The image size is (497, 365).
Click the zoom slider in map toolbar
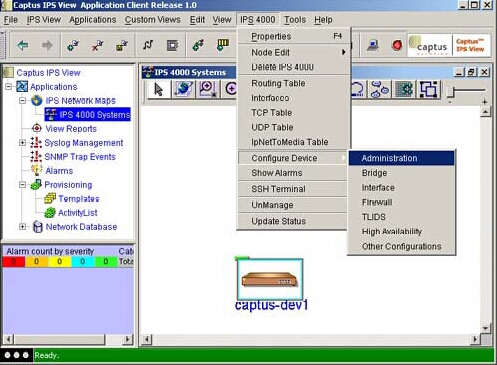467,90
